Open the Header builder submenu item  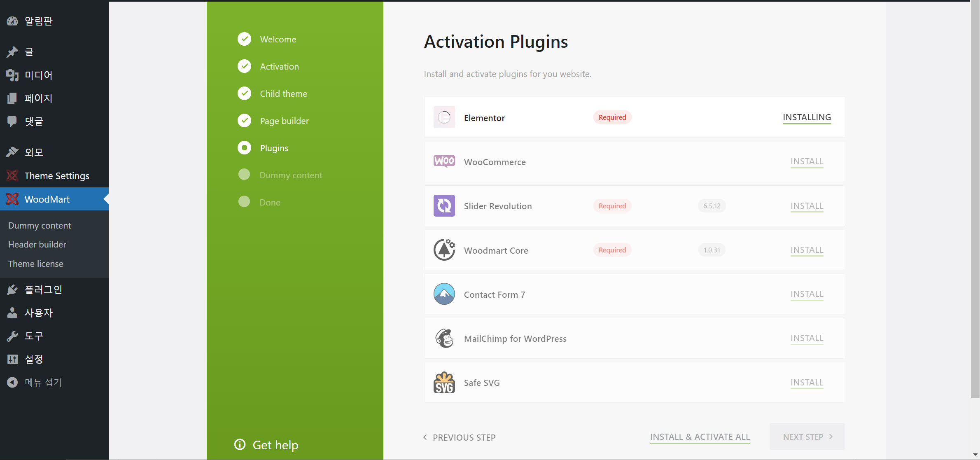37,244
